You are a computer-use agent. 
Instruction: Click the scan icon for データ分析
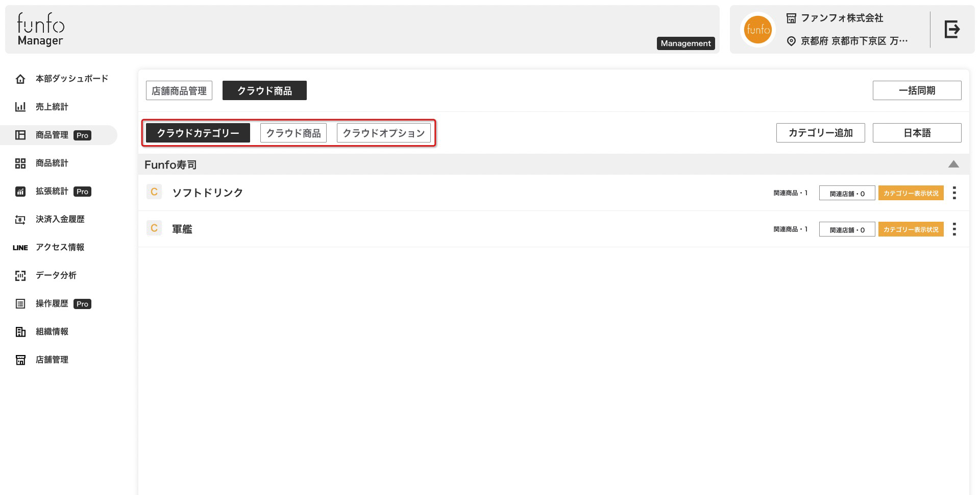(x=20, y=276)
